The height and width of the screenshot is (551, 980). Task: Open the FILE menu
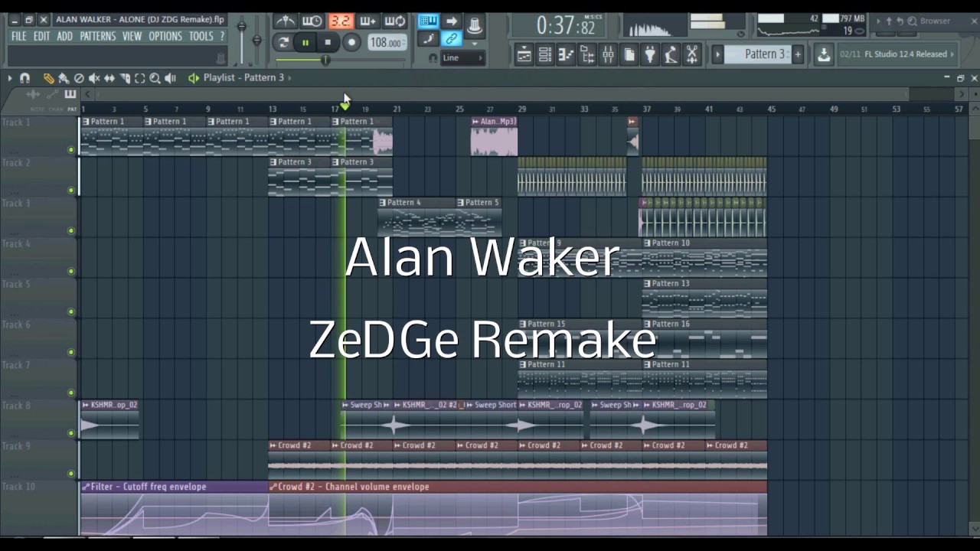(x=18, y=36)
